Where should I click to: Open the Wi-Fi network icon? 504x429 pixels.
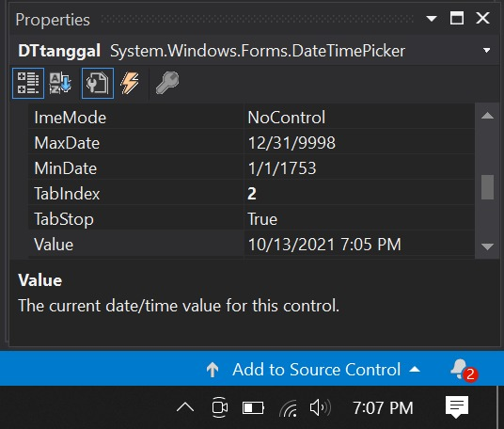[289, 408]
